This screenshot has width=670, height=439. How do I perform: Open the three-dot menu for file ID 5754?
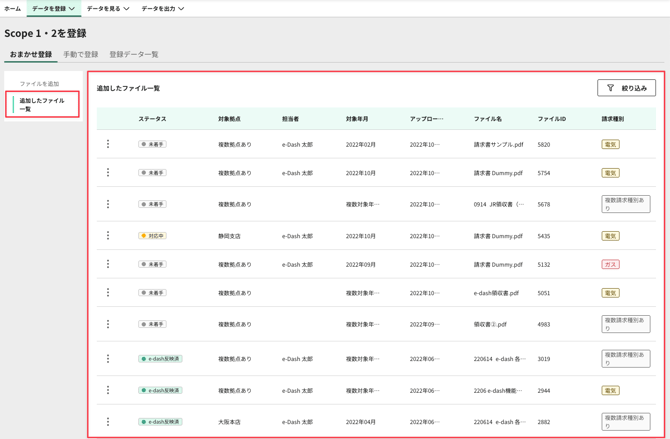(108, 173)
